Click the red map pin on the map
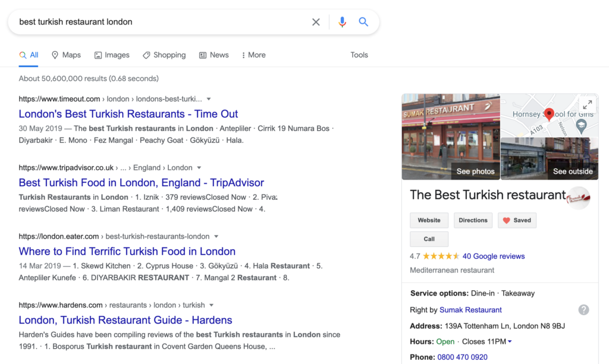The image size is (609, 364). (x=549, y=115)
